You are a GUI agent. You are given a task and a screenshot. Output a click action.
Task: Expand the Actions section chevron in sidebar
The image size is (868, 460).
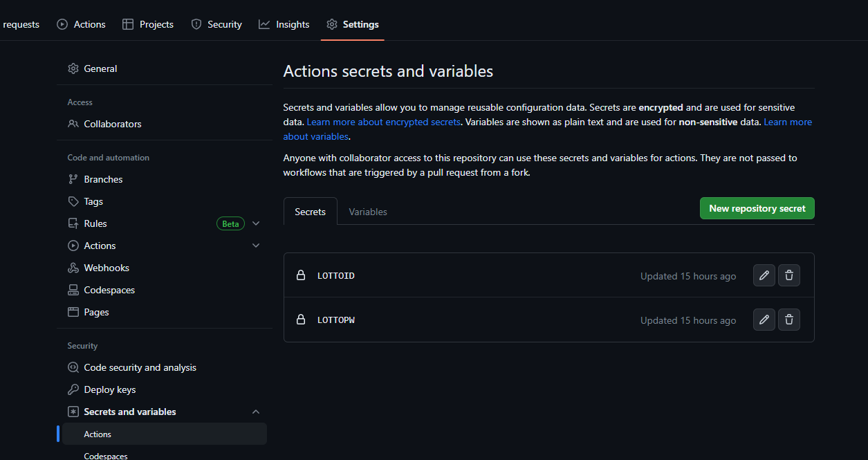256,246
